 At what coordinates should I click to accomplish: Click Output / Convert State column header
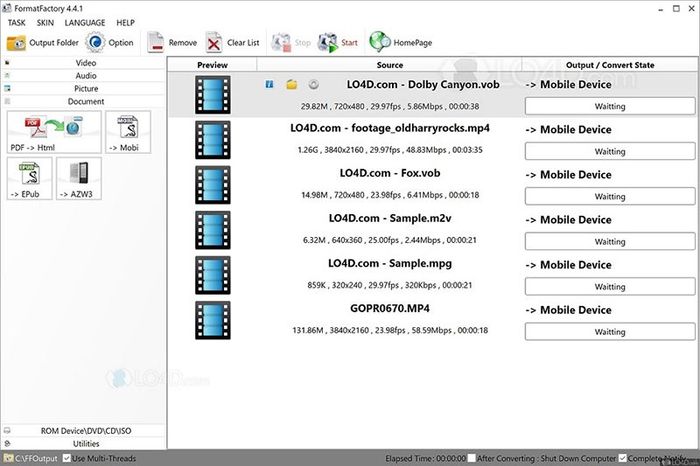point(610,65)
